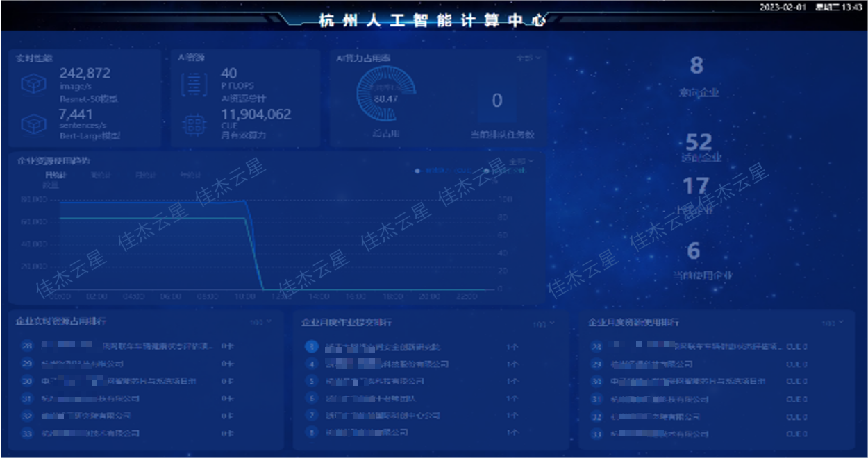The height and width of the screenshot is (458, 868).
Task: Click the 52 enterprises statistic
Action: click(x=699, y=142)
